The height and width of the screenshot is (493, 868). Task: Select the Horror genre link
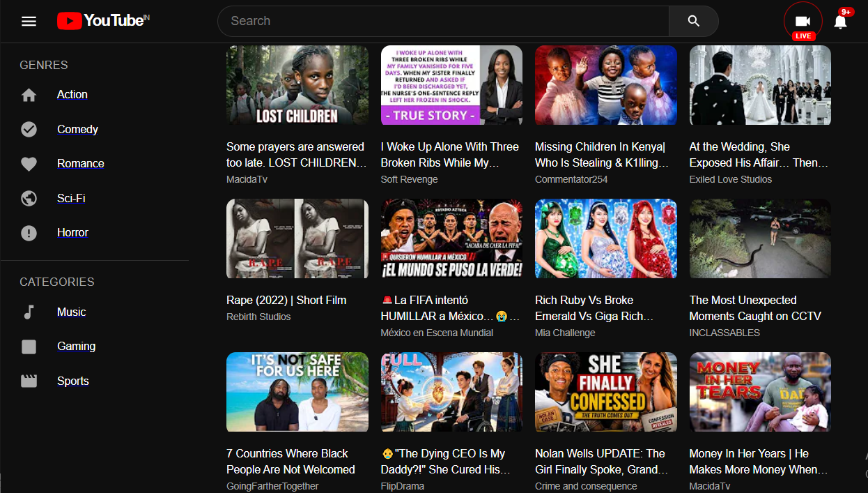coord(72,232)
